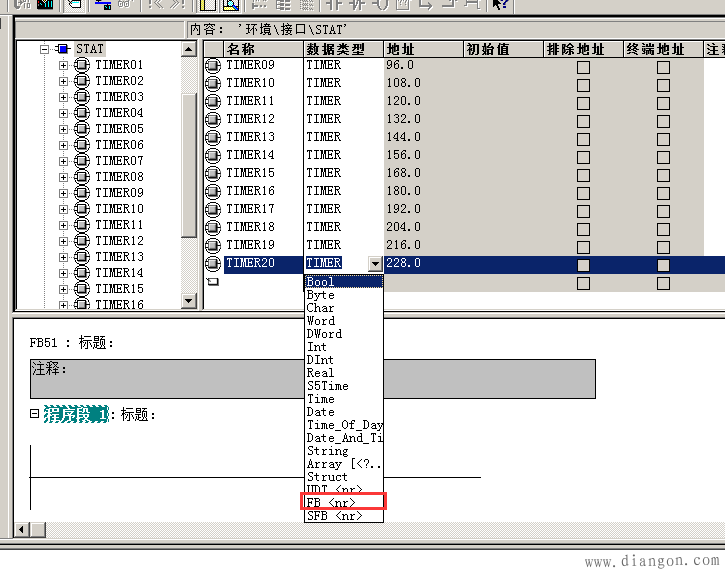Click the variable icon beside TIMER15 table row
This screenshot has width=725, height=575.
pos(213,173)
